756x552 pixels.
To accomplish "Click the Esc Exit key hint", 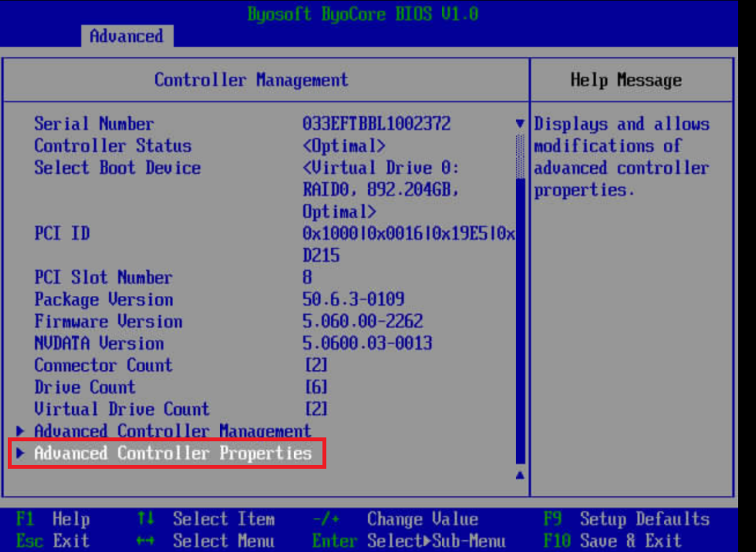I will (x=53, y=541).
